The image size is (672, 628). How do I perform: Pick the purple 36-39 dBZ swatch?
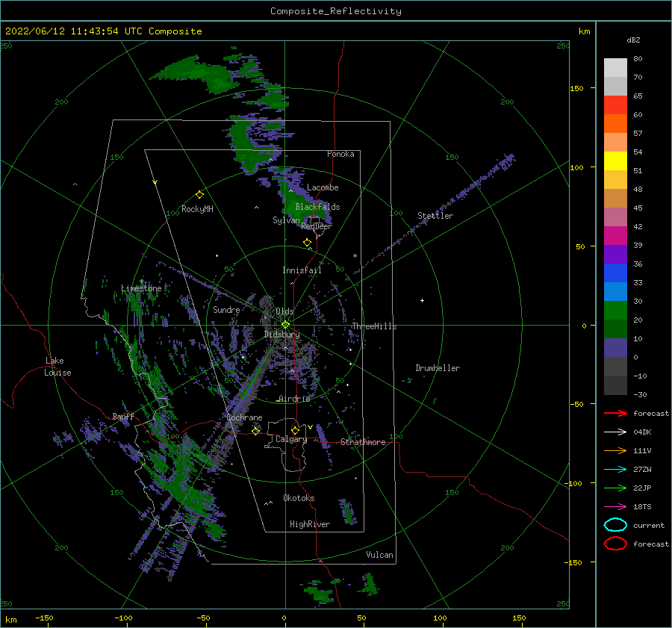click(x=615, y=255)
